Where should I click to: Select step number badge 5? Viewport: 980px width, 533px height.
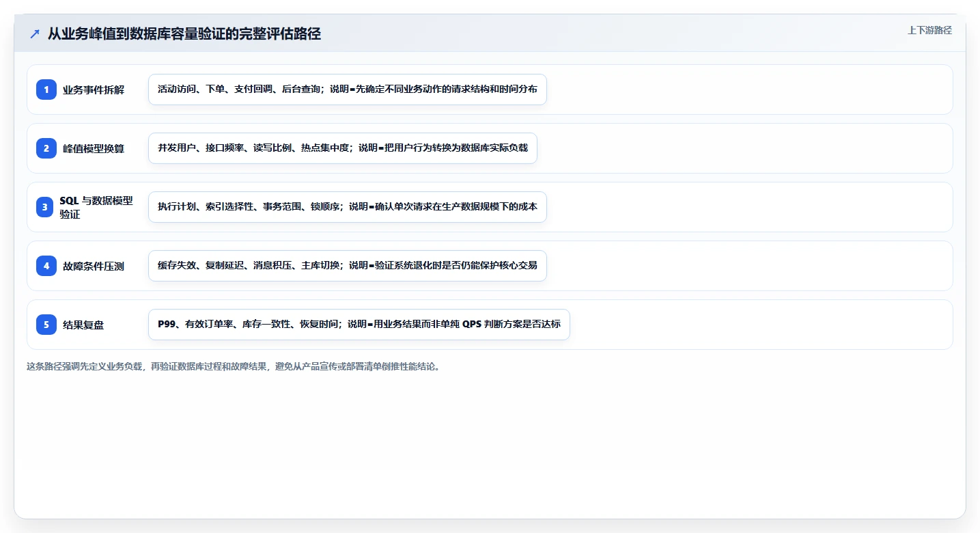coord(46,325)
